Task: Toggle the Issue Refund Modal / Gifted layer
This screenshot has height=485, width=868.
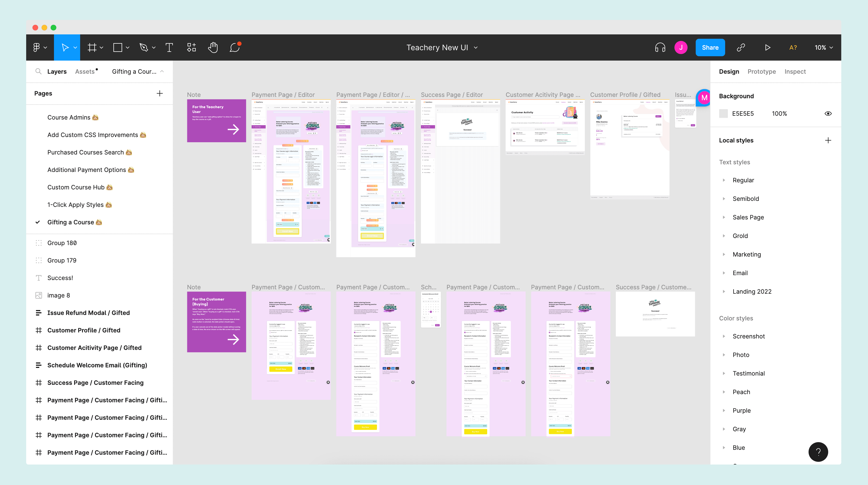Action: coord(89,313)
